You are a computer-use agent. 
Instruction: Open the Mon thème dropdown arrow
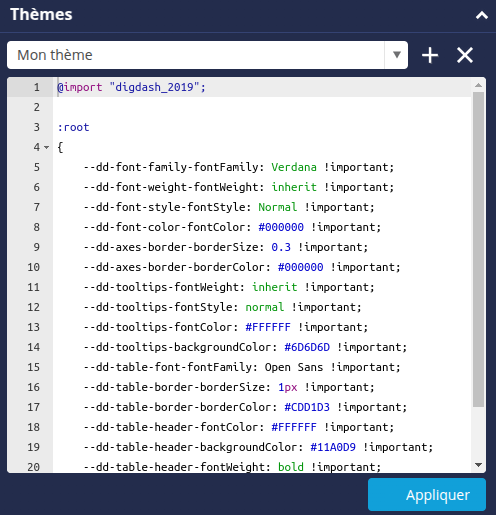point(396,55)
